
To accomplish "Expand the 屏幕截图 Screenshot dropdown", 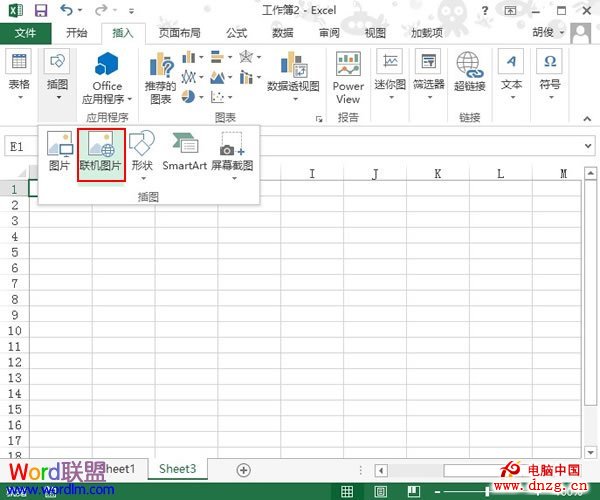I will pos(234,179).
